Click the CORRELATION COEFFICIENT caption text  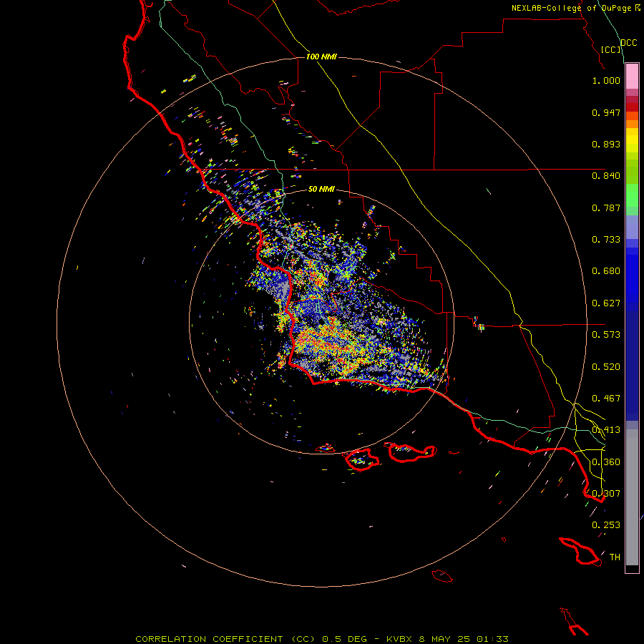coord(209,639)
